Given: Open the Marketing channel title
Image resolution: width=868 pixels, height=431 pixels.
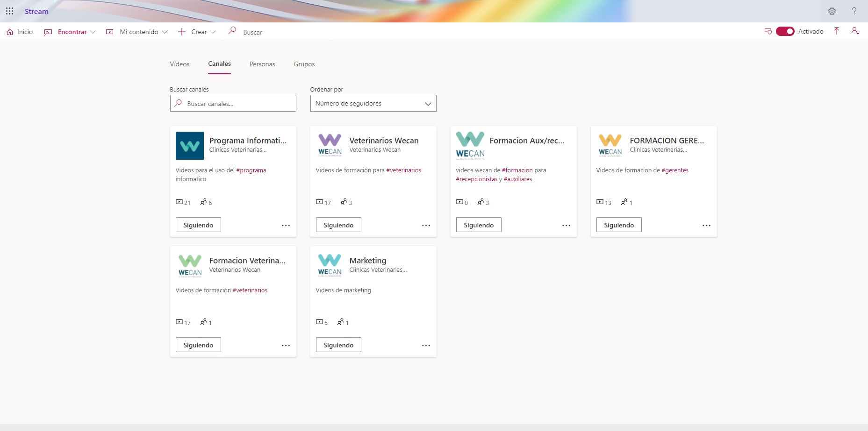Looking at the screenshot, I should 368,261.
